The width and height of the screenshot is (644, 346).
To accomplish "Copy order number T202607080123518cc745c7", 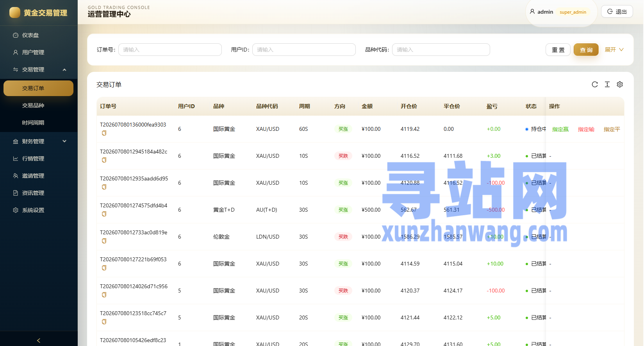I will point(104,322).
